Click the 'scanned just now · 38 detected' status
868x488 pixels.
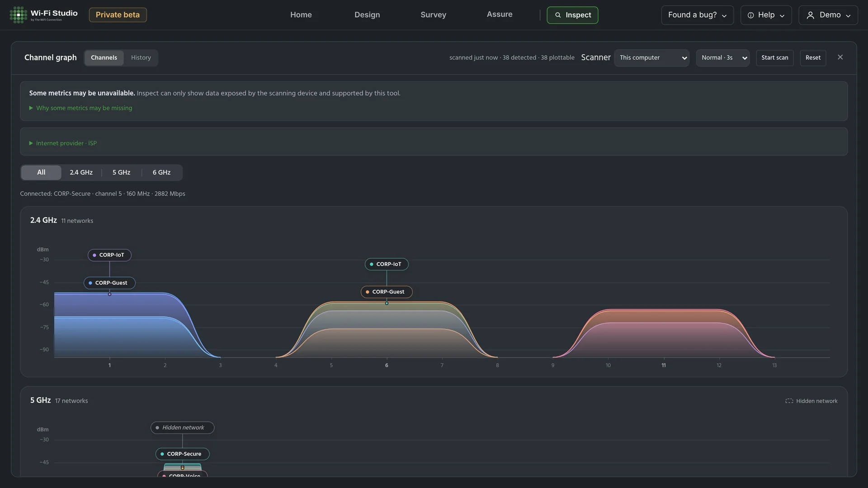coord(512,58)
